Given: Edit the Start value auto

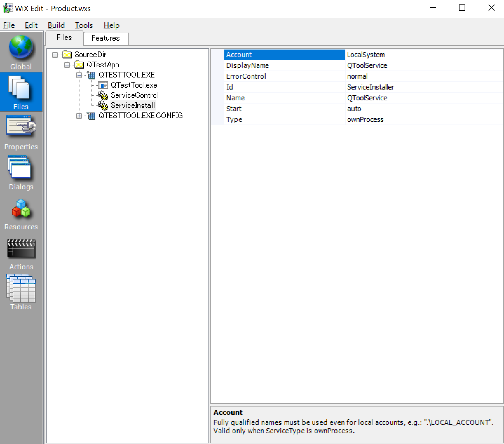Looking at the screenshot, I should coord(424,109).
